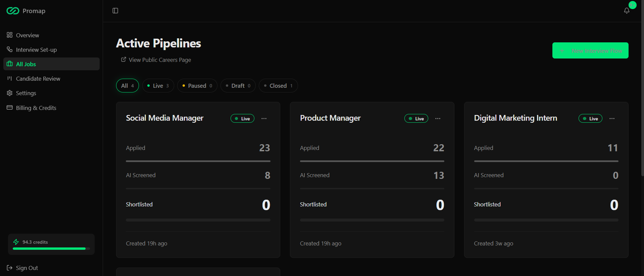Click the external link icon beside View Public Careers Page
Viewport: 644px width, 276px height.
123,60
